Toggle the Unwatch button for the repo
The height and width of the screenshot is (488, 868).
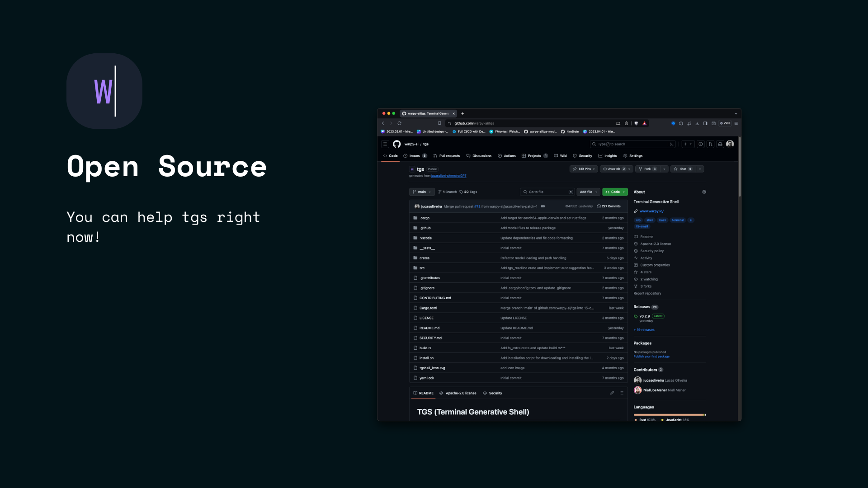point(613,169)
